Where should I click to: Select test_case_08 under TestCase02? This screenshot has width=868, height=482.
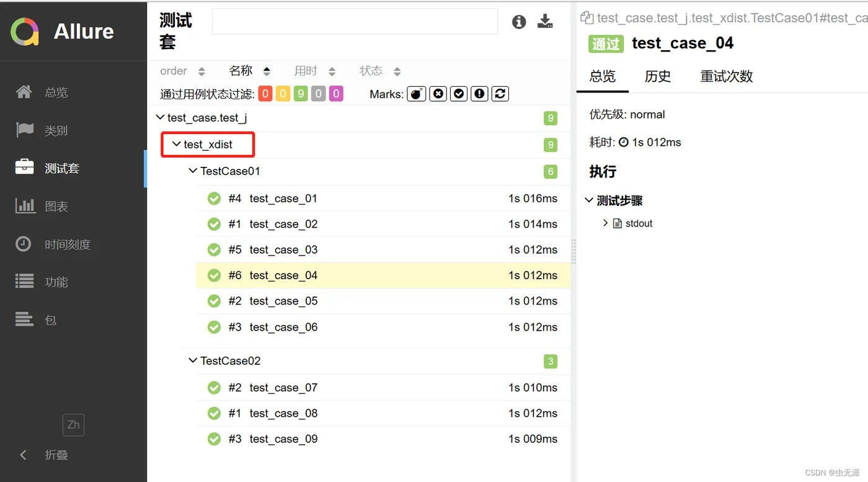point(383,413)
